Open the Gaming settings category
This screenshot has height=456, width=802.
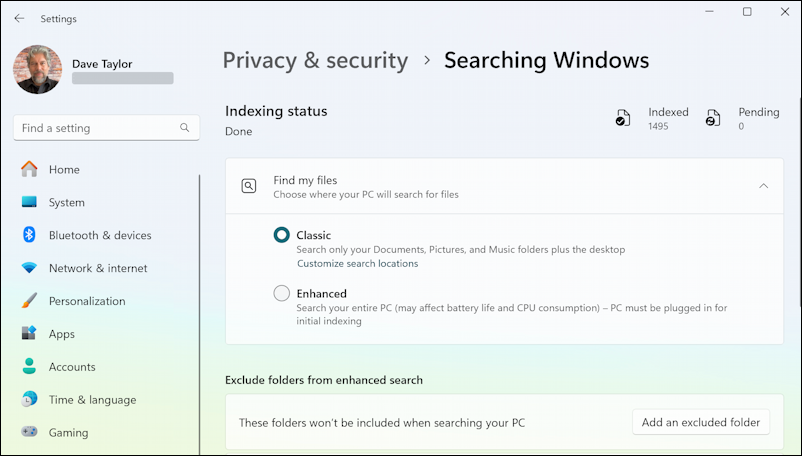coord(68,432)
